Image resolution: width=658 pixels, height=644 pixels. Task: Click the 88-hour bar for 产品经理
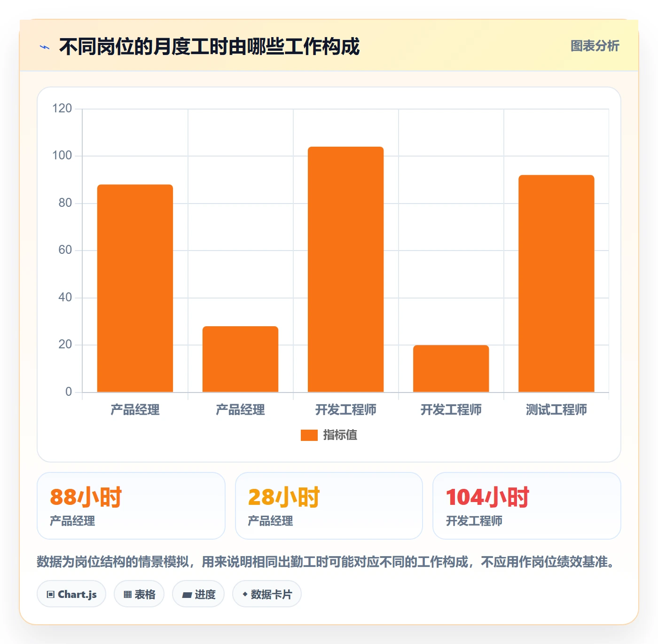pos(135,288)
